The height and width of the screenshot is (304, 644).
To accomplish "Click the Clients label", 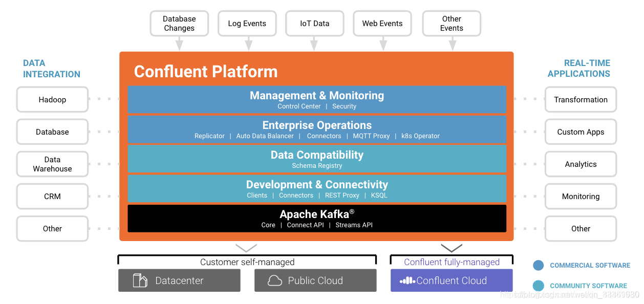I will pyautogui.click(x=257, y=196).
